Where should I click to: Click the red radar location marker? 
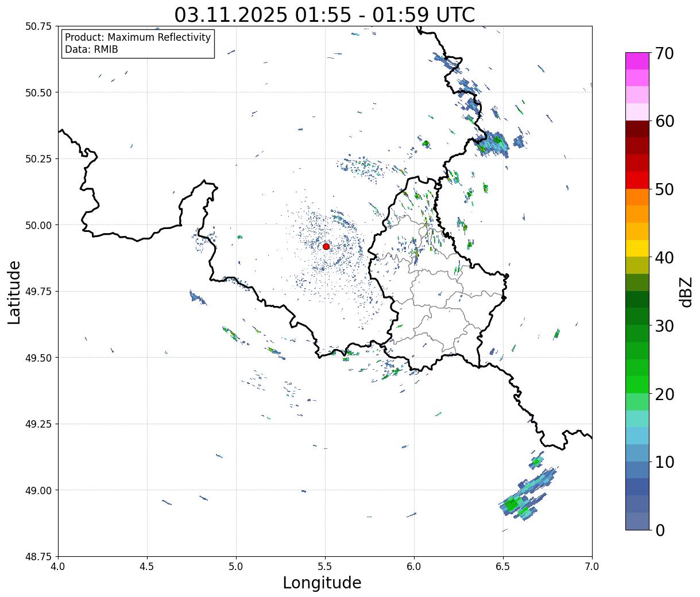(326, 246)
